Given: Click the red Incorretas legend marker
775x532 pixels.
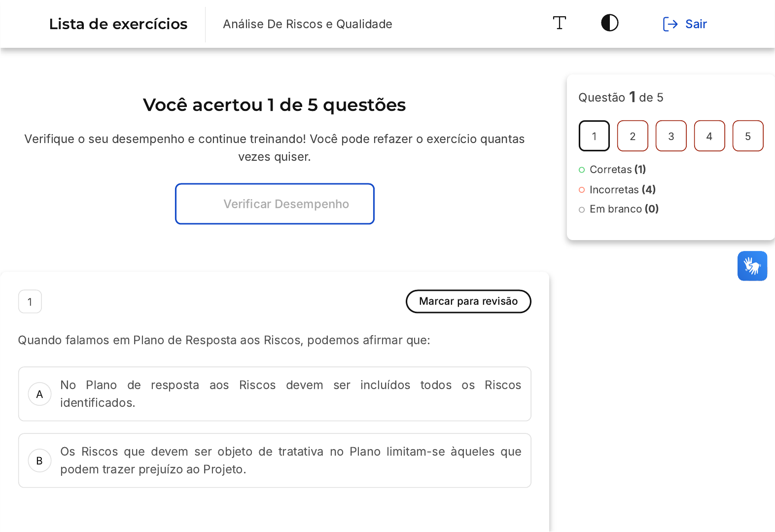Looking at the screenshot, I should coord(582,190).
